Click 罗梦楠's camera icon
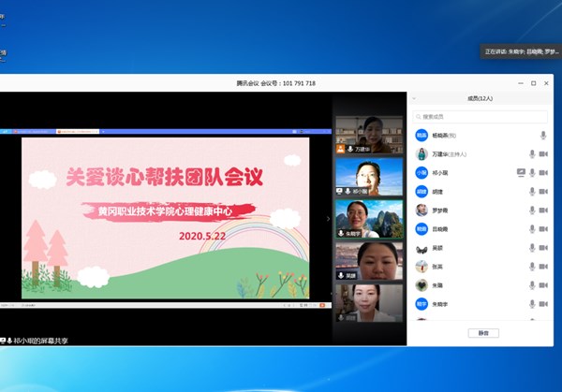This screenshot has width=562, height=392. (x=543, y=211)
